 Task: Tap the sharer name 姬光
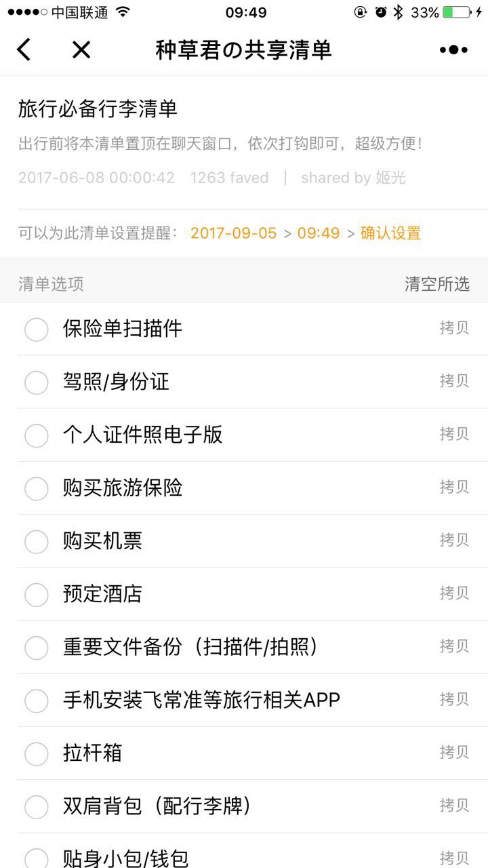tap(391, 178)
